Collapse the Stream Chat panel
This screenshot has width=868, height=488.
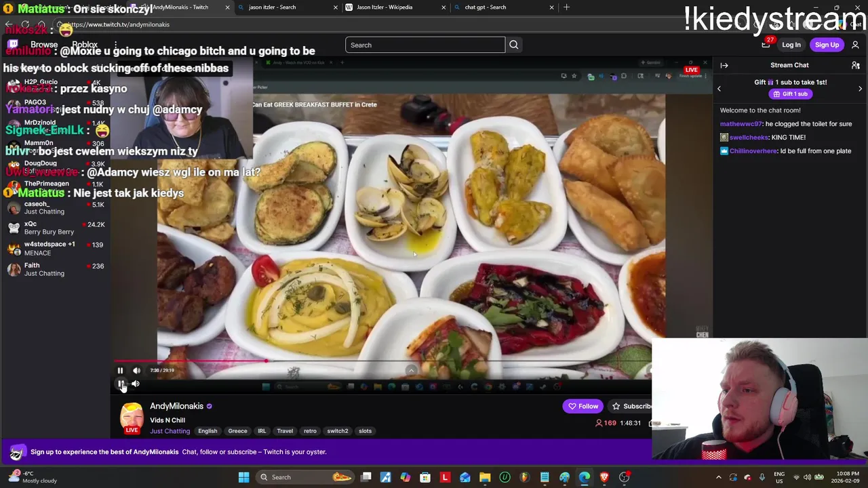724,65
